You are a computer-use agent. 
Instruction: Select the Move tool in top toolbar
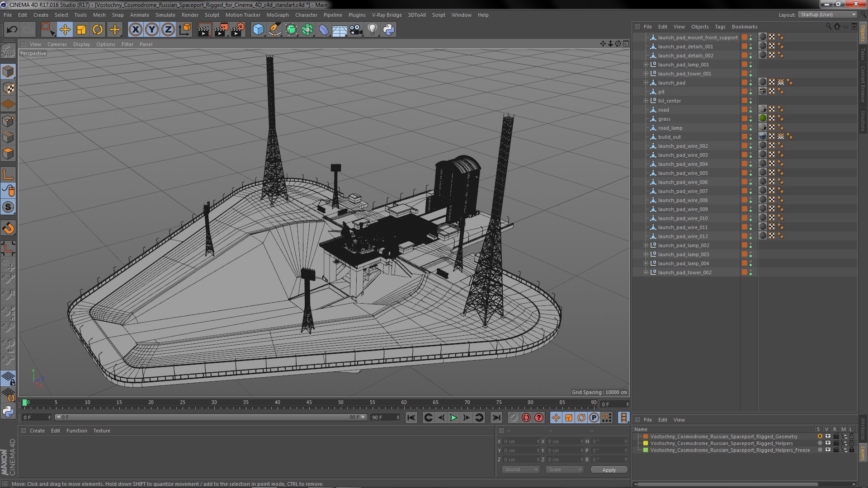coord(65,30)
